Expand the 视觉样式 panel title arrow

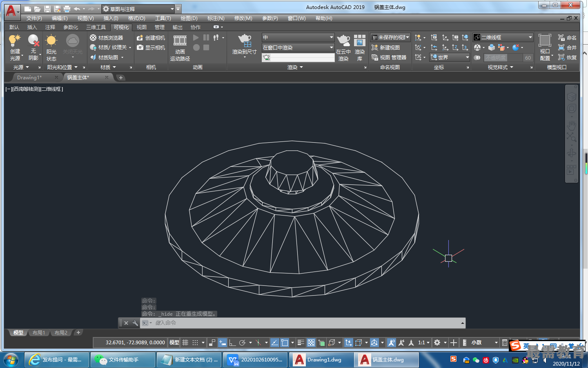coord(512,67)
